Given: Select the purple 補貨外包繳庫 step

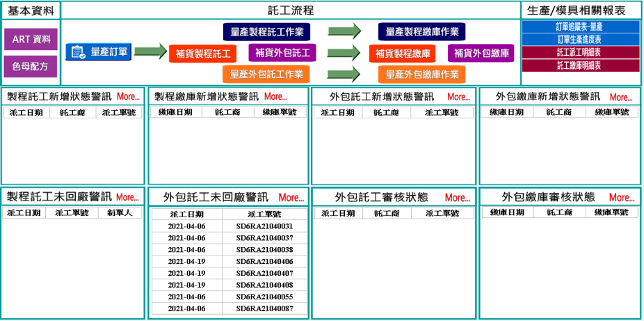Looking at the screenshot, I should [481, 52].
